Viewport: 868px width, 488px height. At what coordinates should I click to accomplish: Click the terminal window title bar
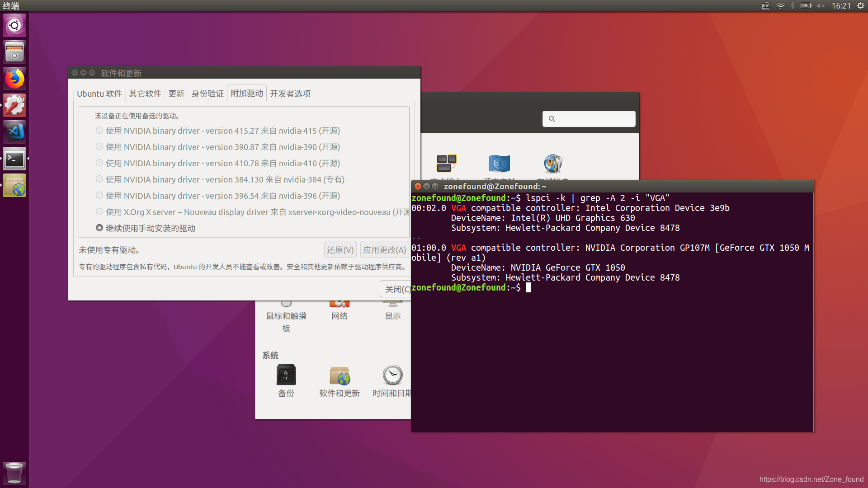click(x=613, y=186)
